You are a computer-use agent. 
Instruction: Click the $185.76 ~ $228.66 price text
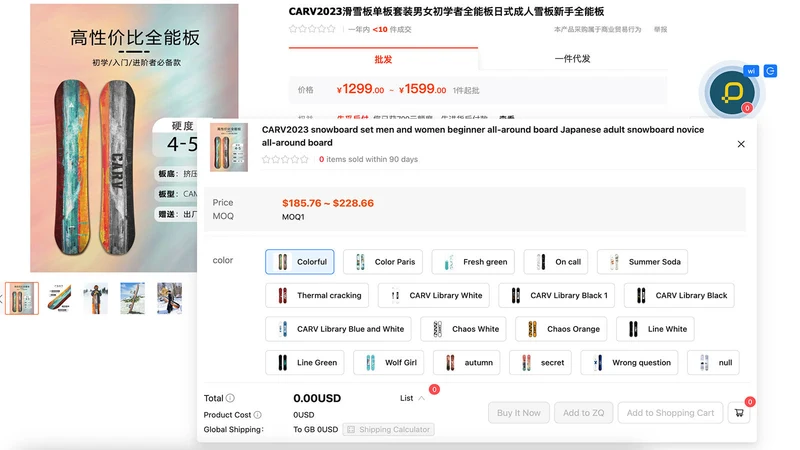pyautogui.click(x=328, y=203)
